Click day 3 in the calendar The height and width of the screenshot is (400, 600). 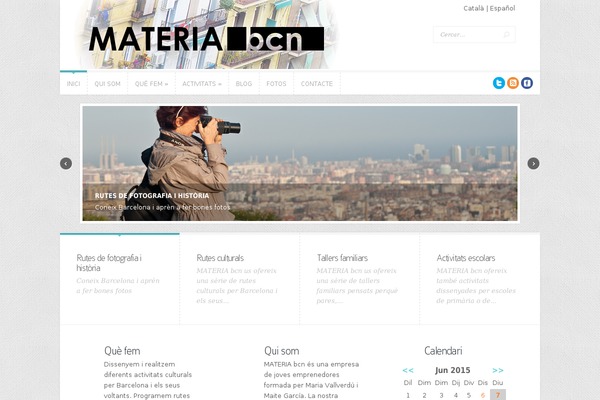click(441, 395)
